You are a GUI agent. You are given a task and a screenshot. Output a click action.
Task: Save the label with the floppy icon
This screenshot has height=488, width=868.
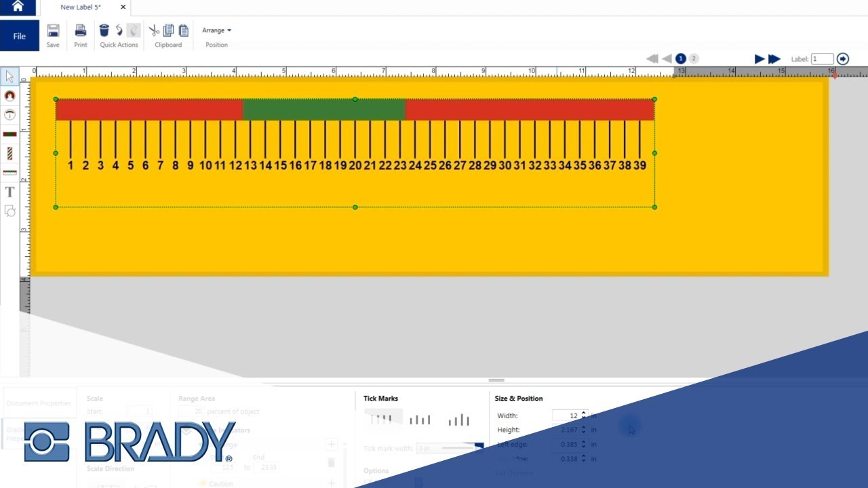[x=53, y=30]
